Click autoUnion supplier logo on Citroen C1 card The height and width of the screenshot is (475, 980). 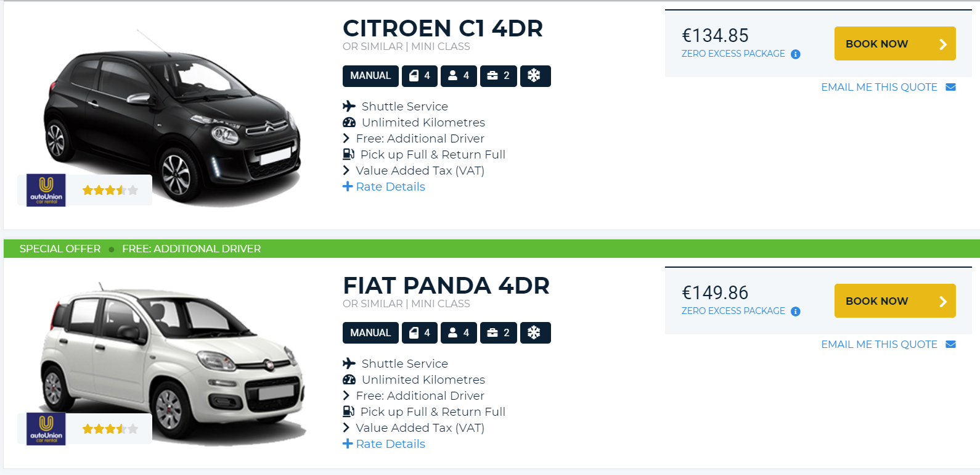[x=46, y=191]
